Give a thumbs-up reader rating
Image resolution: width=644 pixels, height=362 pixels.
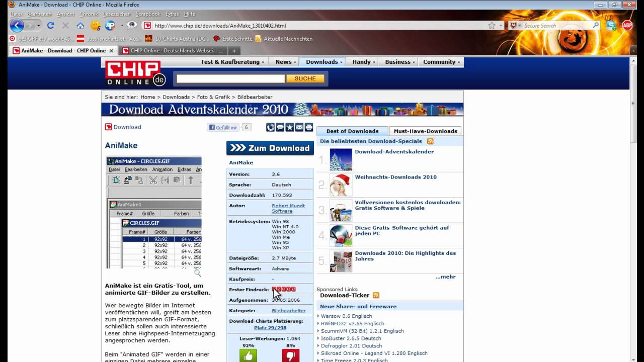tap(248, 355)
